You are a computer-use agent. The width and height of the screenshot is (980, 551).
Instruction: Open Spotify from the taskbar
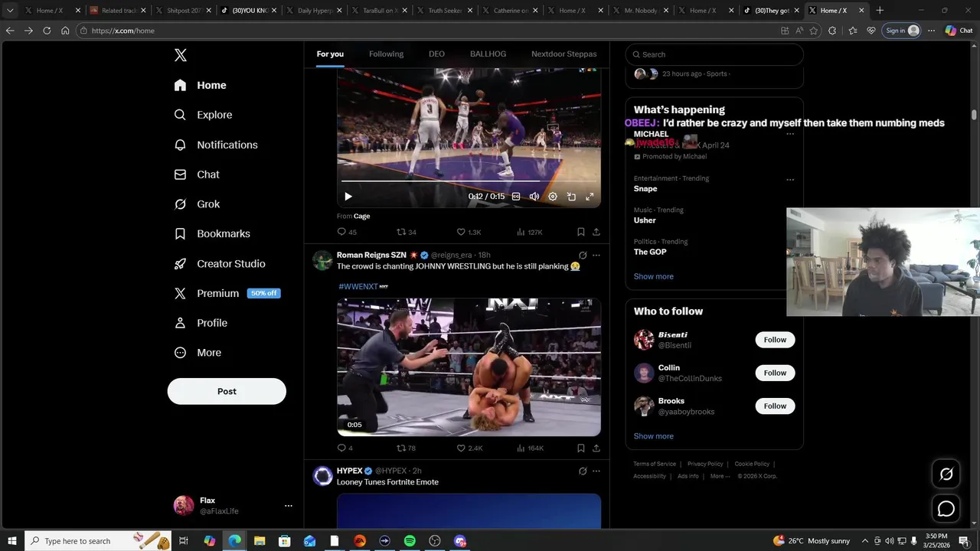pos(410,541)
